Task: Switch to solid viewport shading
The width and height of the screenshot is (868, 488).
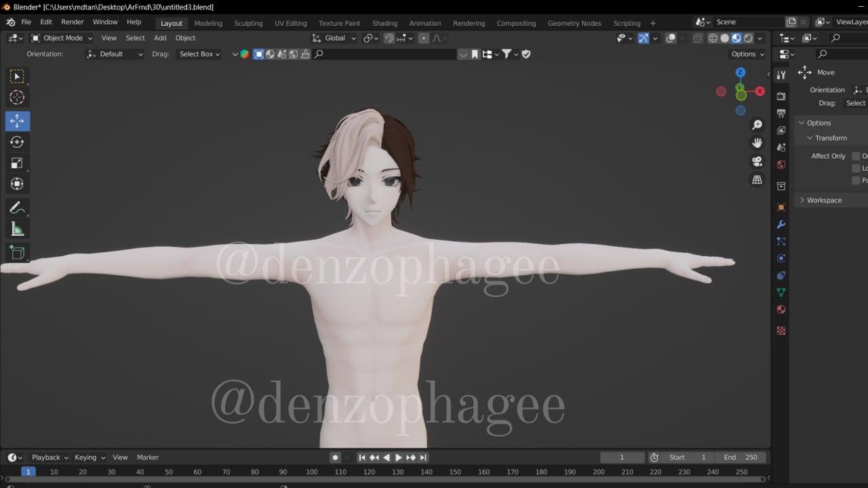Action: (724, 39)
